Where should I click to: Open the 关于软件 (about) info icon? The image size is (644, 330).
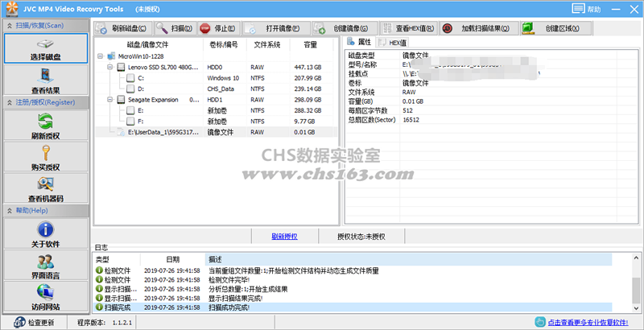point(46,233)
